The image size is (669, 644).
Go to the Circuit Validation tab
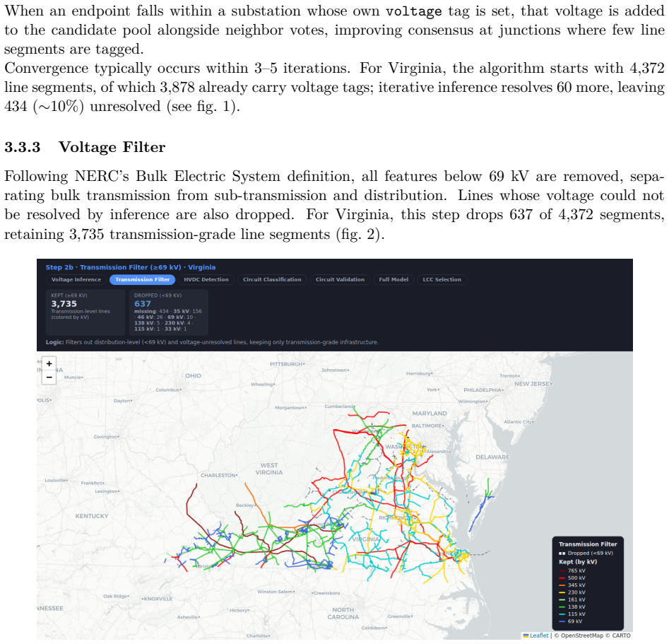click(x=340, y=280)
